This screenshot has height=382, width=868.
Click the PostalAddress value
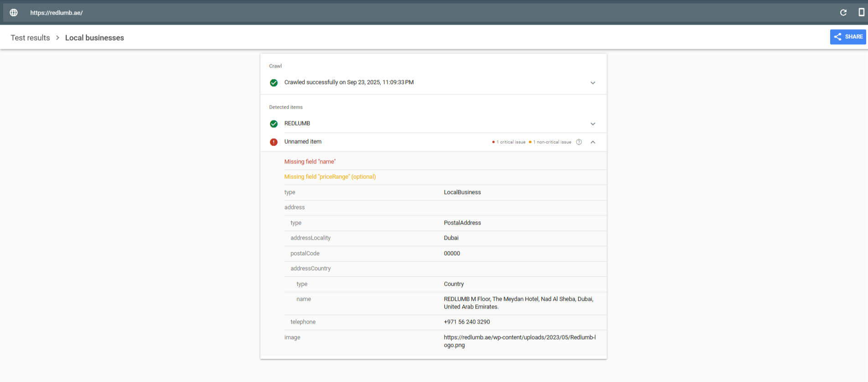[x=462, y=223]
